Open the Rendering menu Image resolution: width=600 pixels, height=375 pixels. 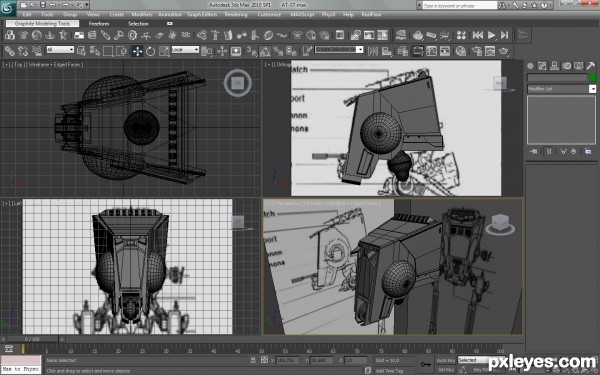coord(236,15)
